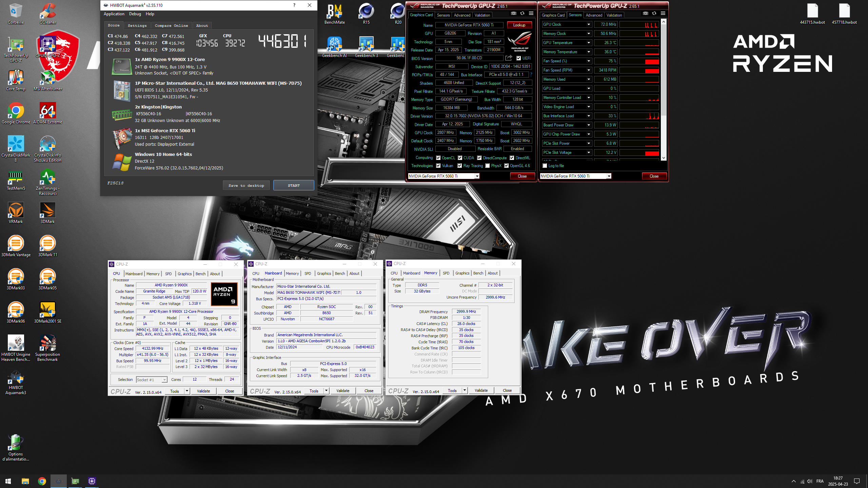
Task: Expand GPU Temperature sensor dropdown arrow
Action: pos(589,43)
